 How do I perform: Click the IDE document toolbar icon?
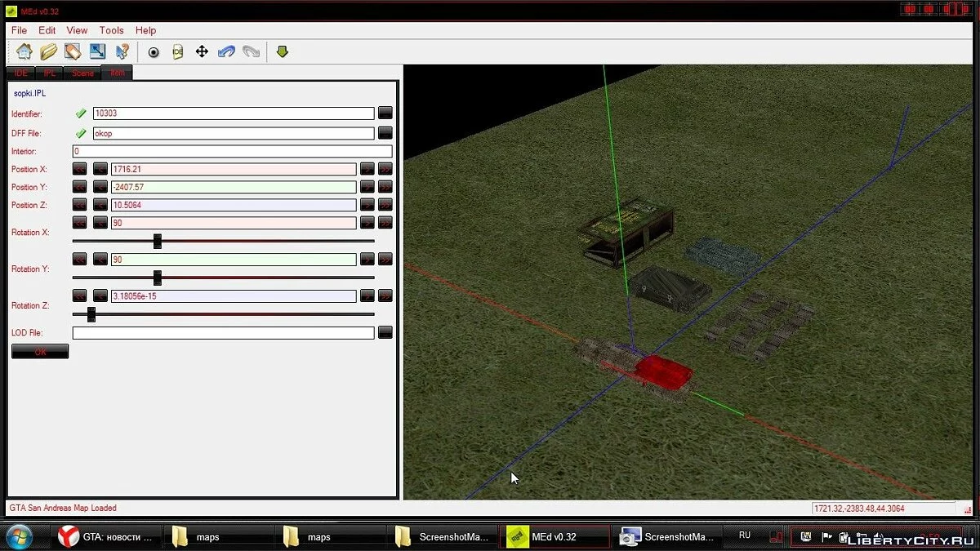[x=177, y=52]
